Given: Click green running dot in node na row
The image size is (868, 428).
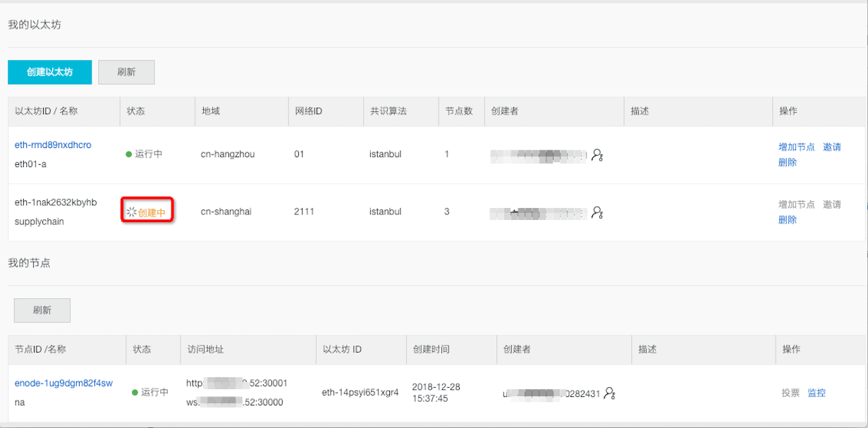Looking at the screenshot, I should (x=135, y=393).
